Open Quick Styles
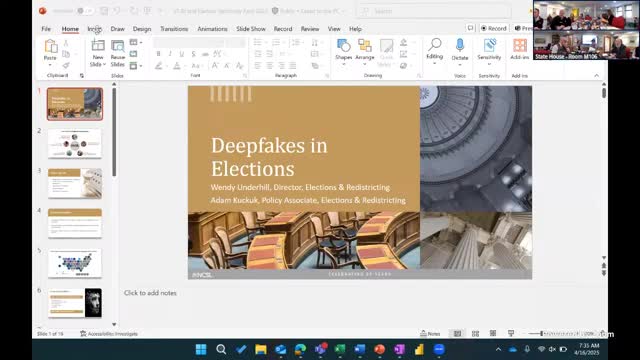 click(386, 53)
